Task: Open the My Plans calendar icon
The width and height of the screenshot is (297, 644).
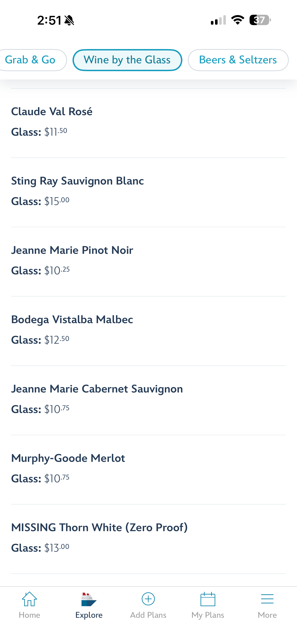Action: coord(208,599)
